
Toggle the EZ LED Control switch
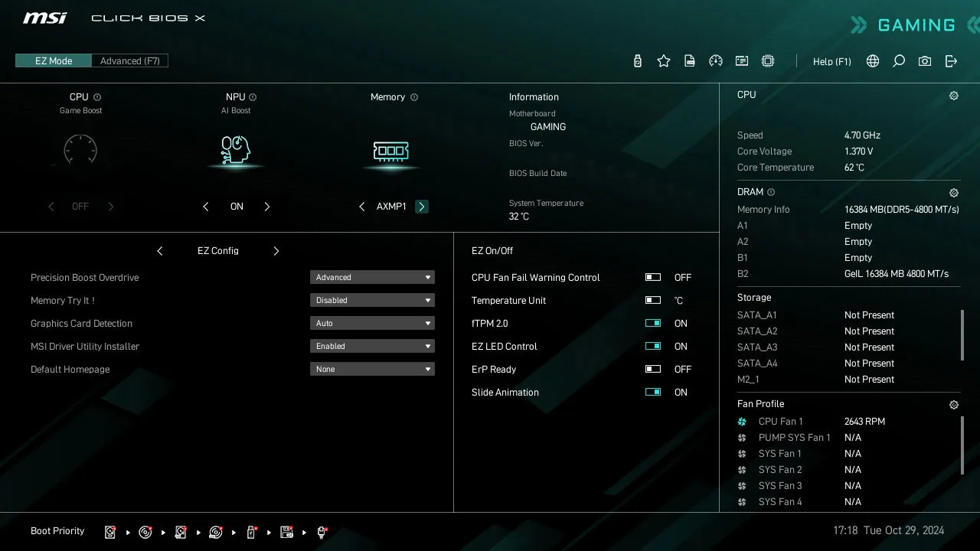coord(653,347)
